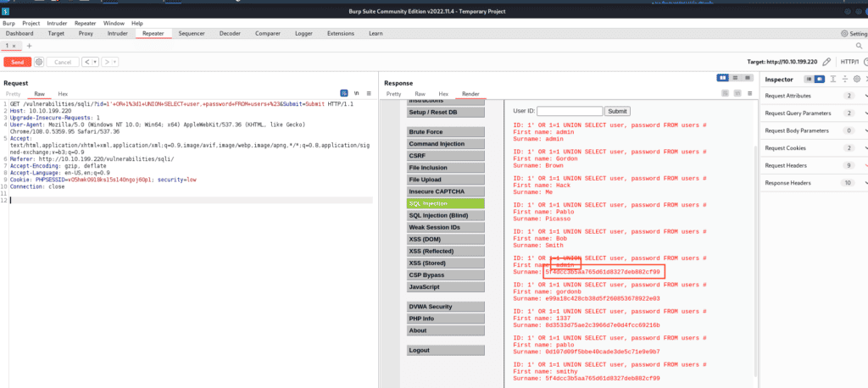Open DVWA Security page link
The width and height of the screenshot is (868, 388).
point(446,307)
